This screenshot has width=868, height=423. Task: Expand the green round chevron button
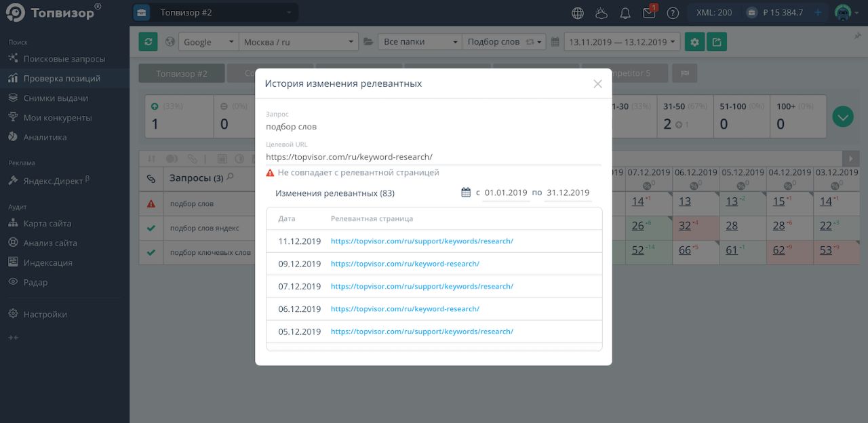843,117
